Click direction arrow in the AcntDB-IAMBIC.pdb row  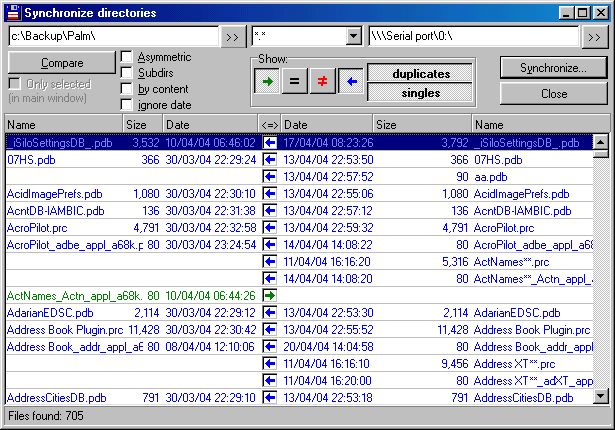coord(270,211)
